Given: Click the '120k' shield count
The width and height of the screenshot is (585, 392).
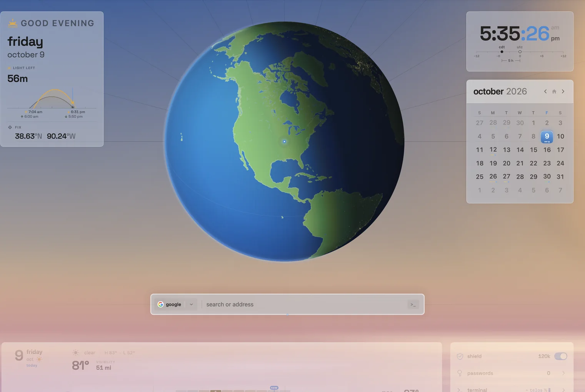Looking at the screenshot, I should pyautogui.click(x=544, y=356).
